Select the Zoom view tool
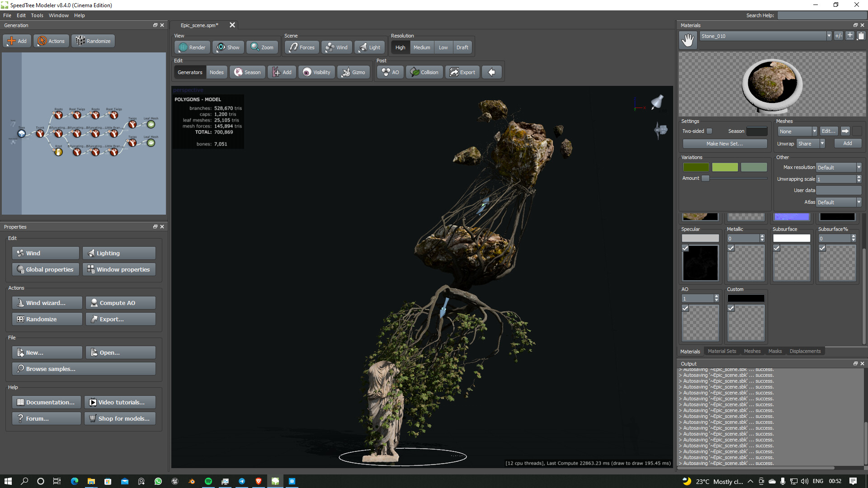The width and height of the screenshot is (868, 488). pos(262,47)
